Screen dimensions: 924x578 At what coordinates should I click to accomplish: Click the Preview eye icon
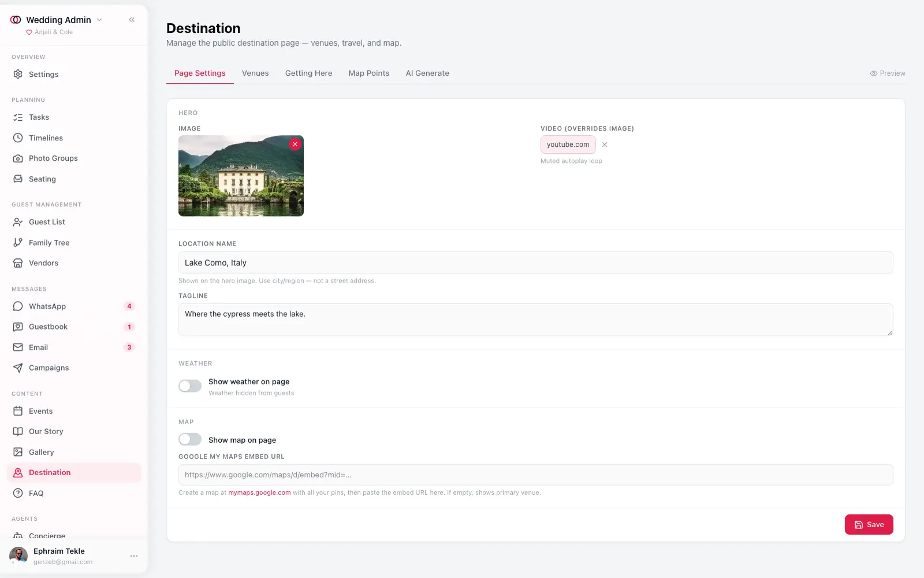coord(874,73)
